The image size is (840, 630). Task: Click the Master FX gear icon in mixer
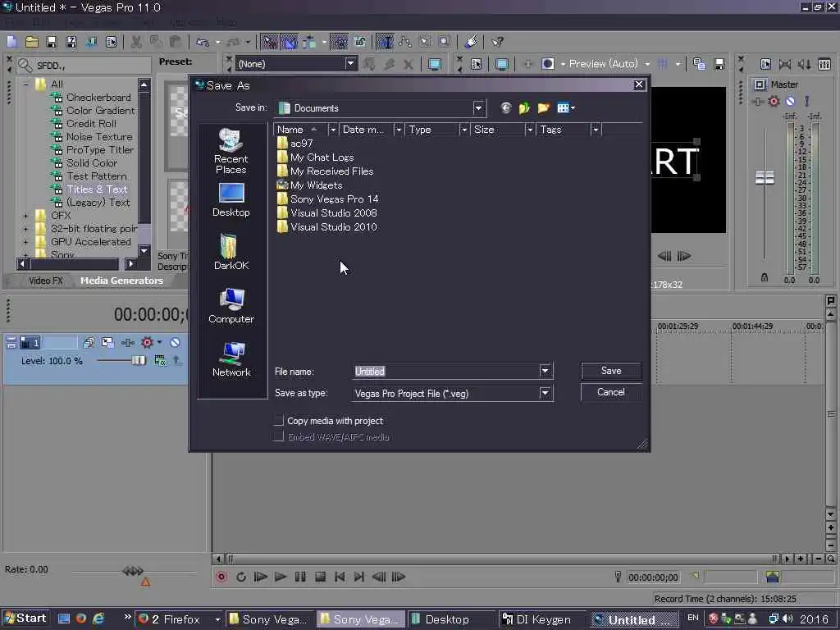point(774,101)
